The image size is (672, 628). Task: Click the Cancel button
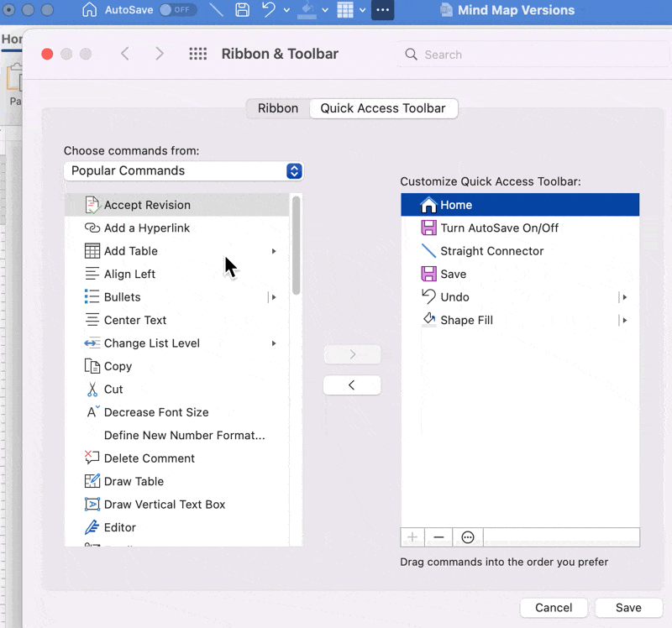554,608
